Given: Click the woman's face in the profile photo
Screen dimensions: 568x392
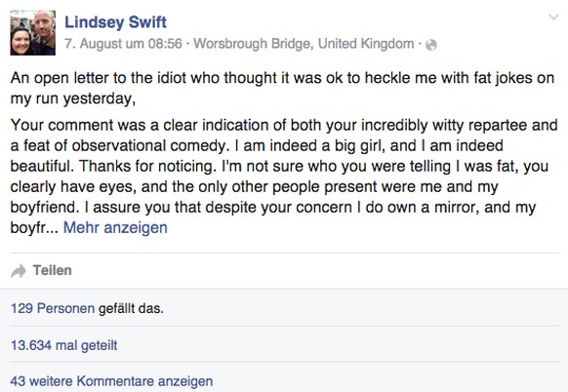Looking at the screenshot, I should (21, 41).
